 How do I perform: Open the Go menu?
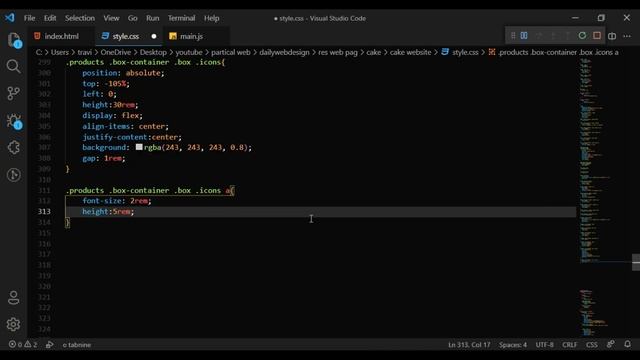[133, 18]
